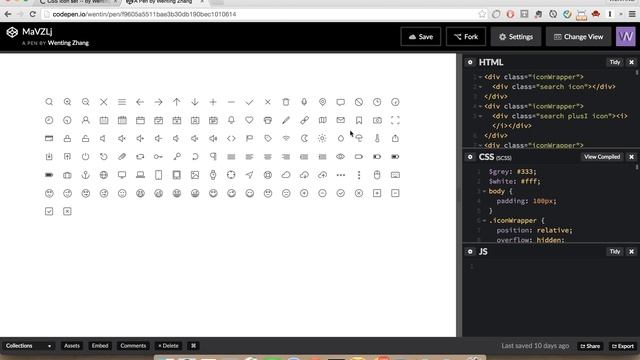Click the code angle brackets icon

(231, 138)
